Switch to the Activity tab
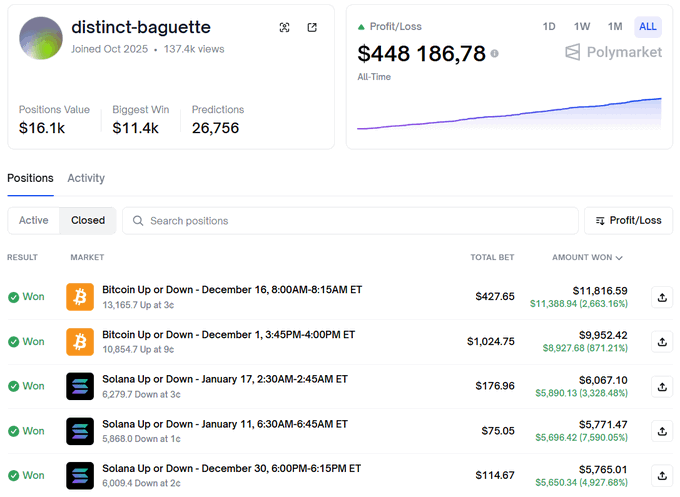 tap(86, 178)
